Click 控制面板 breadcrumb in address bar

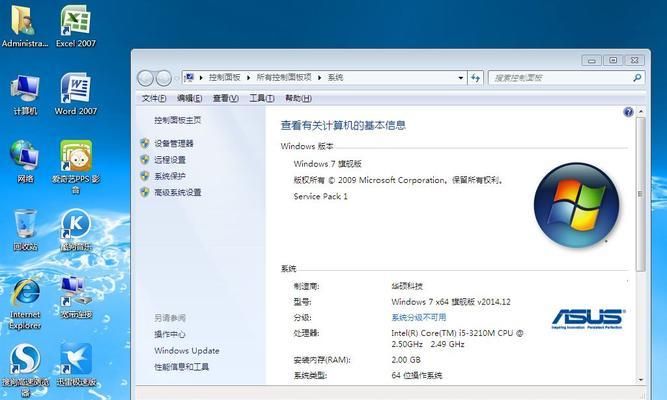[224, 77]
